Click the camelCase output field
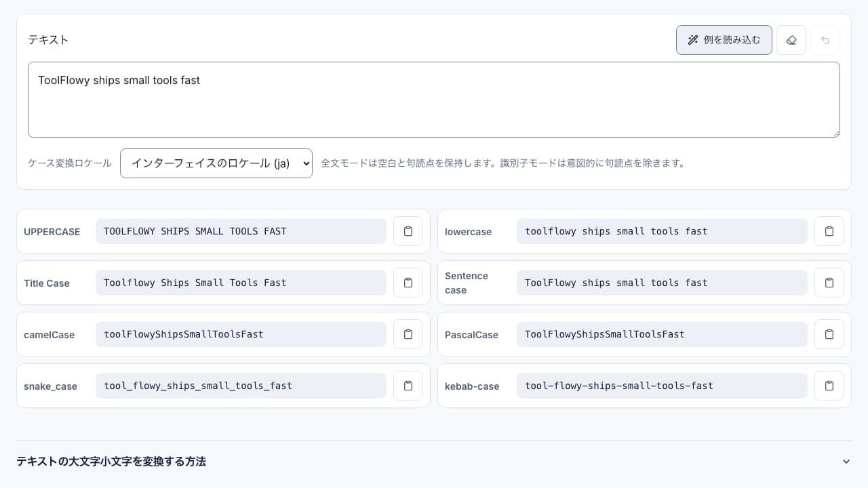 click(x=241, y=334)
